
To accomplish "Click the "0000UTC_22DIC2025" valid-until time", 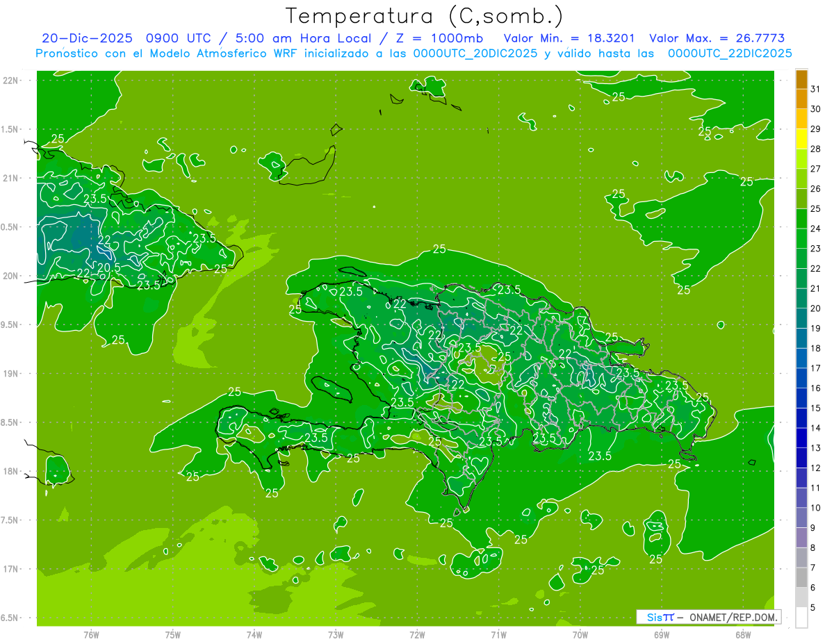I will (x=730, y=53).
